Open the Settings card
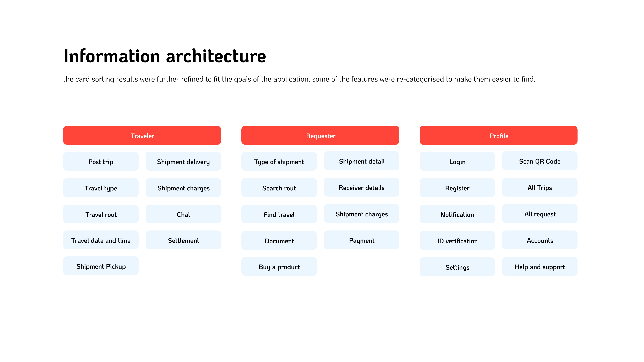The image size is (644, 362). (x=457, y=267)
